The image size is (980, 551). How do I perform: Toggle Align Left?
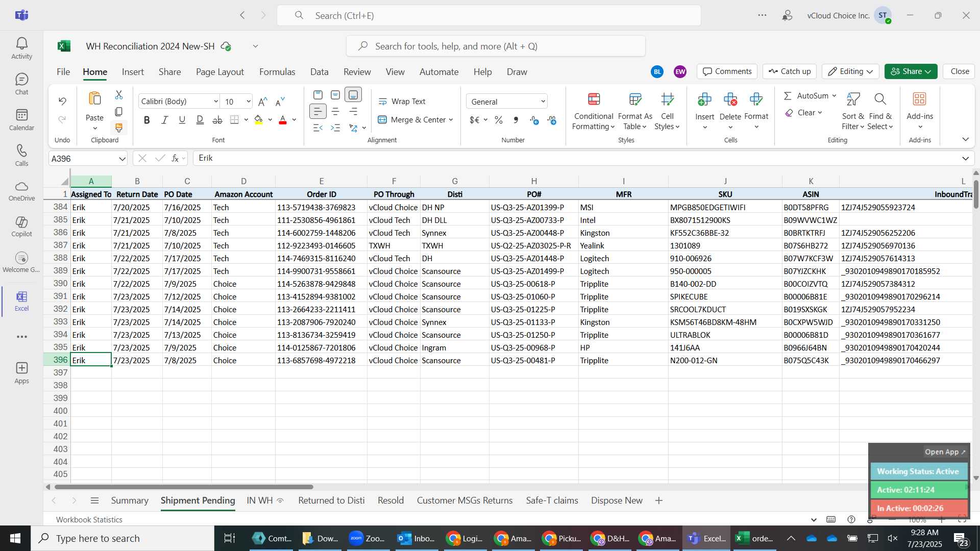click(317, 111)
